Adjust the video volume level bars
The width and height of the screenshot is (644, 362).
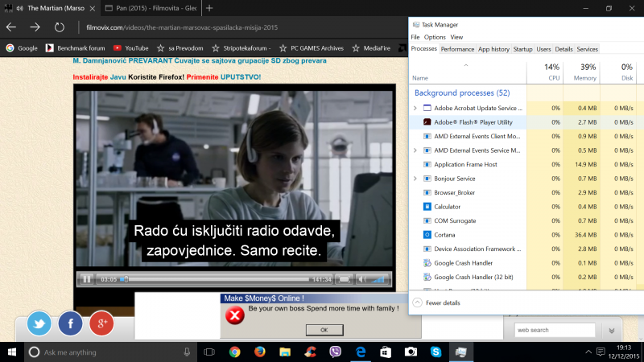point(378,279)
